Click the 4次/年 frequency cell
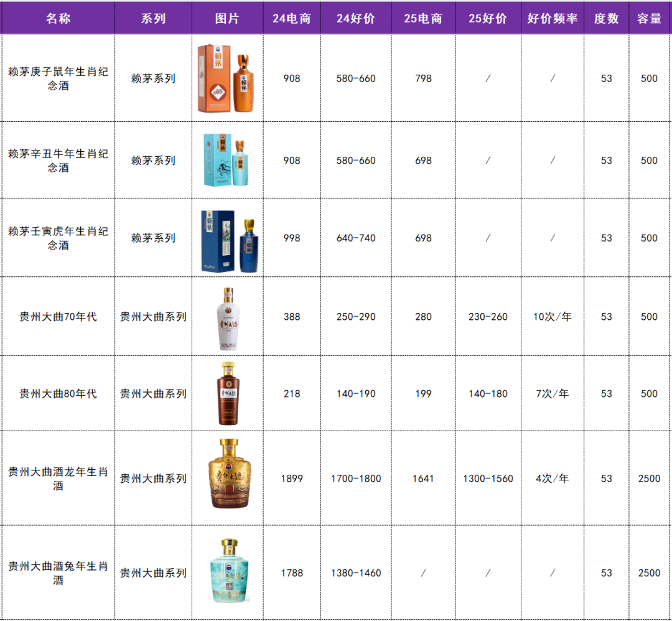 553,479
